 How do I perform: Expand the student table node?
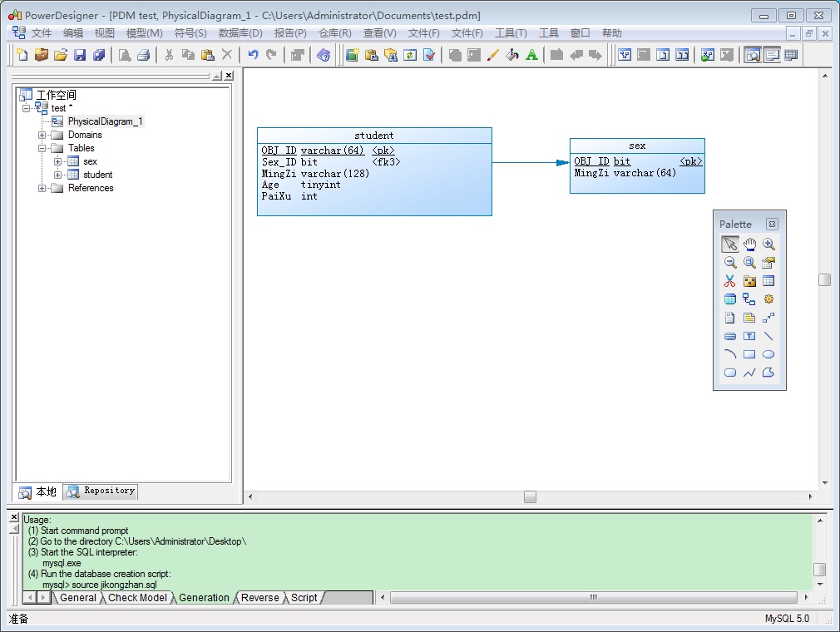click(x=57, y=175)
